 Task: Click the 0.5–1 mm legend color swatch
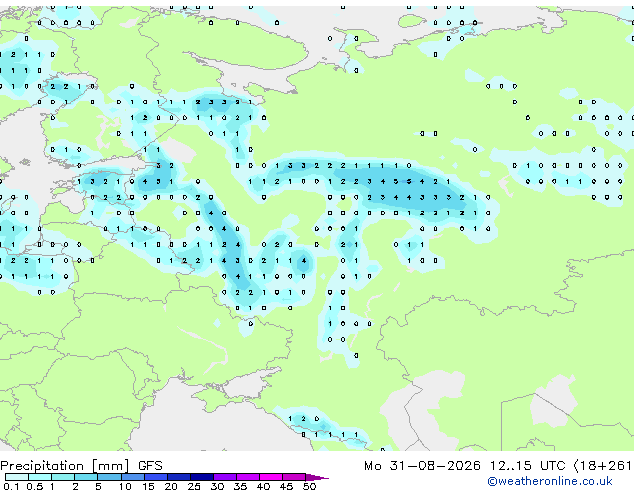point(40,477)
